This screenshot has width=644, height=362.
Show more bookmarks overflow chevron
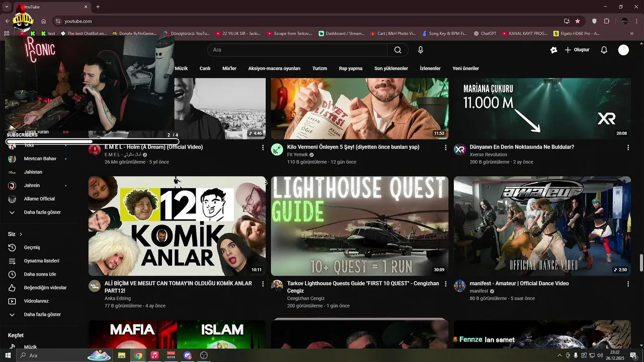click(632, 34)
